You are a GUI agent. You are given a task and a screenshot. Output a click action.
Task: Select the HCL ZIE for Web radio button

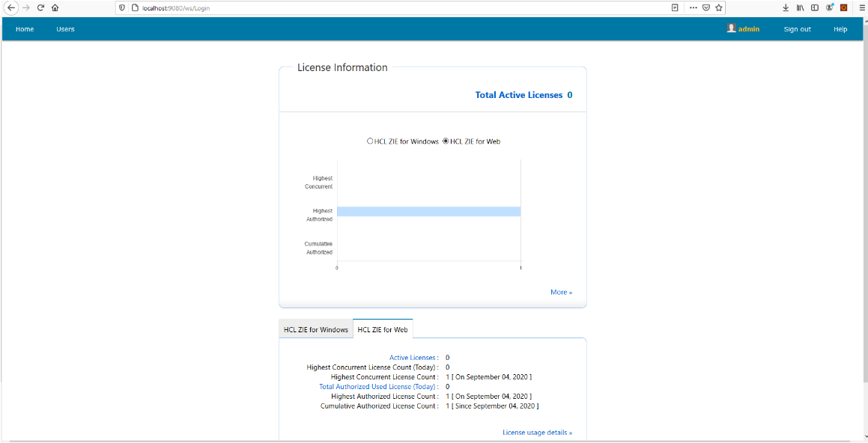(446, 141)
